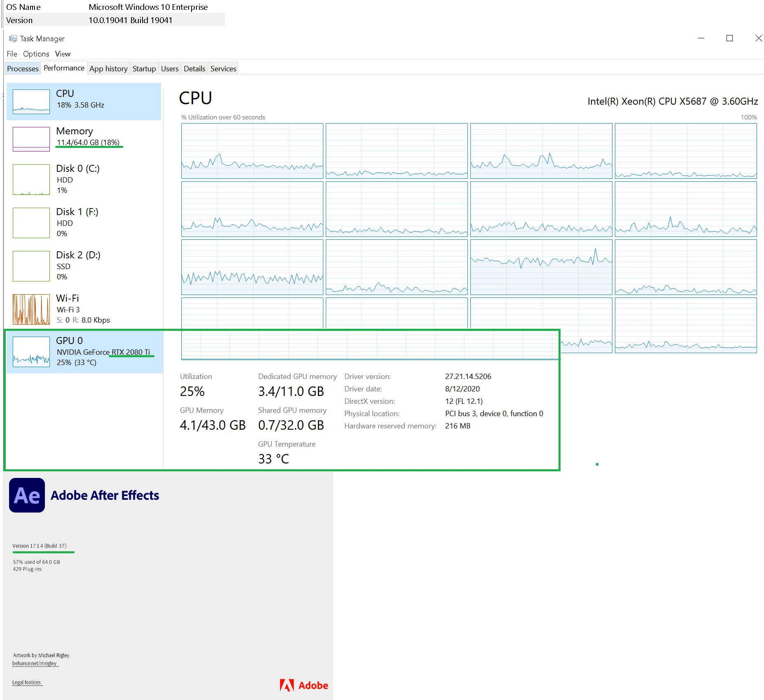
Task: Click the driver version 27.21.14.5206
Action: (468, 377)
